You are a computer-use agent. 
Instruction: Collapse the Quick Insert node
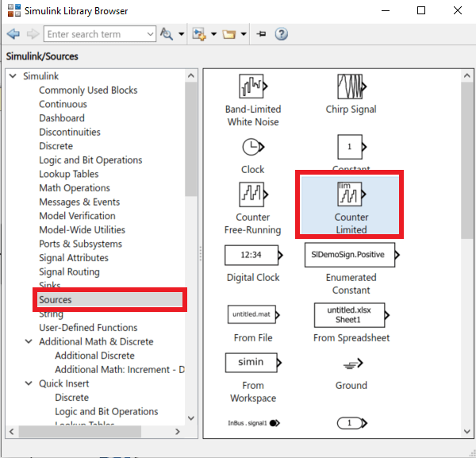click(29, 383)
